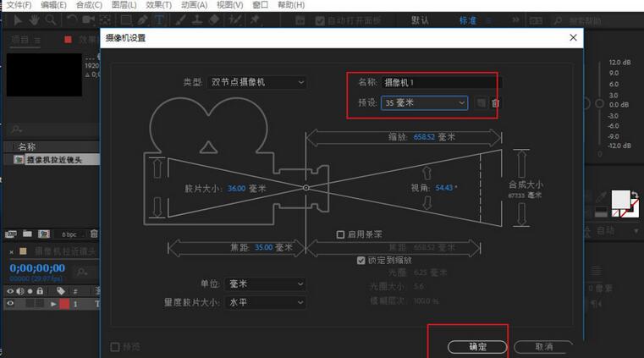
Task: Click the 名称 camera name field
Action: tap(438, 83)
